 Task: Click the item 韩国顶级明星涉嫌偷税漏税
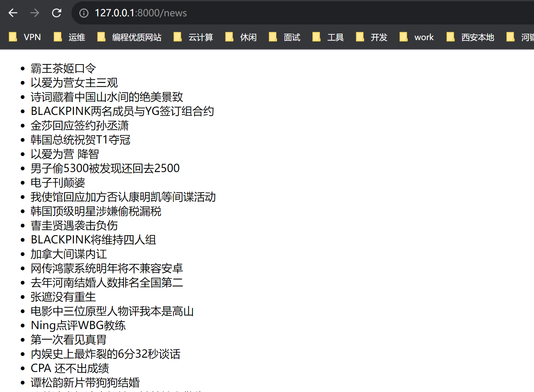(96, 211)
